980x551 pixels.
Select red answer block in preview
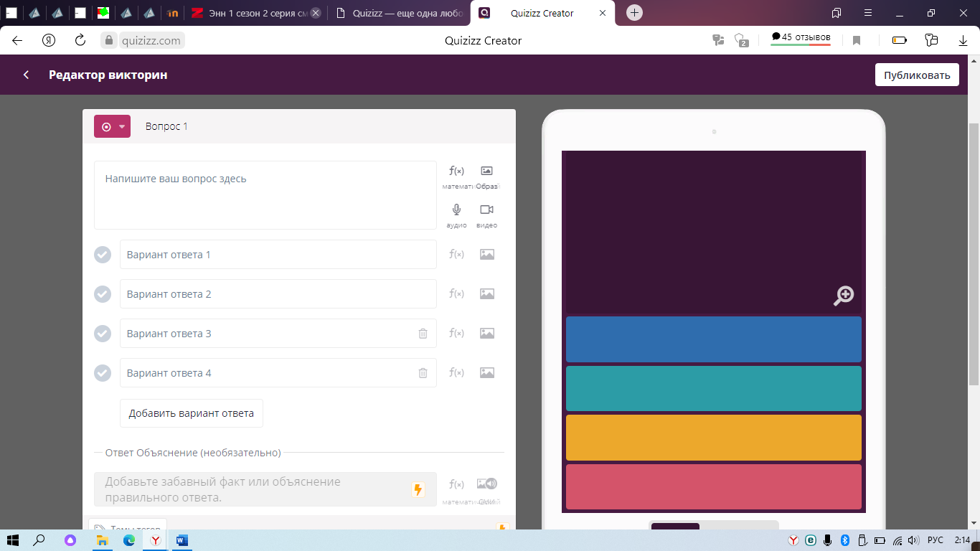tap(714, 486)
